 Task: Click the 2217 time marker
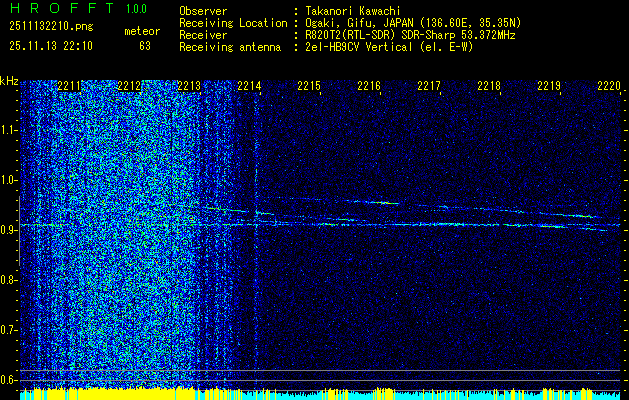pyautogui.click(x=429, y=86)
